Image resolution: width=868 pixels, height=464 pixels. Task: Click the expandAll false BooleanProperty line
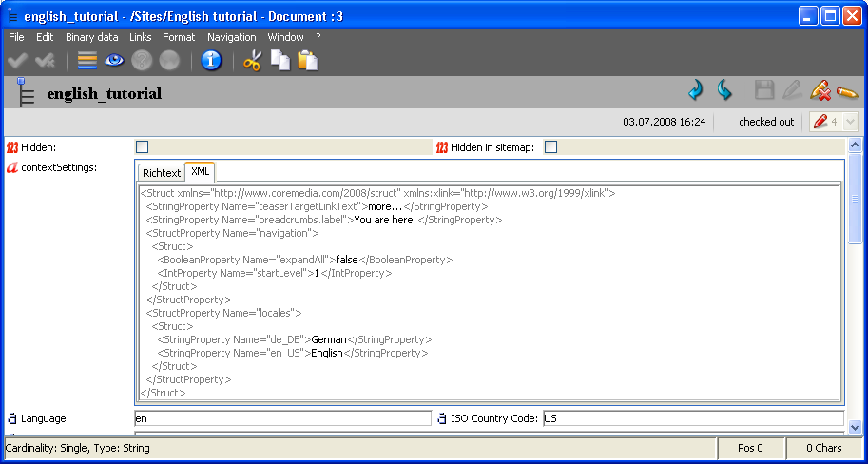(x=305, y=260)
